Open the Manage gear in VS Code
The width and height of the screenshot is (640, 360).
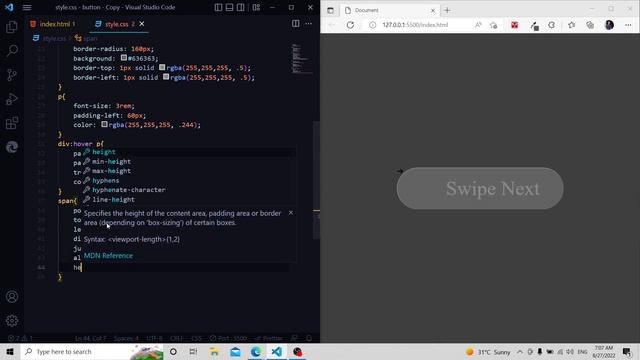tap(12, 320)
